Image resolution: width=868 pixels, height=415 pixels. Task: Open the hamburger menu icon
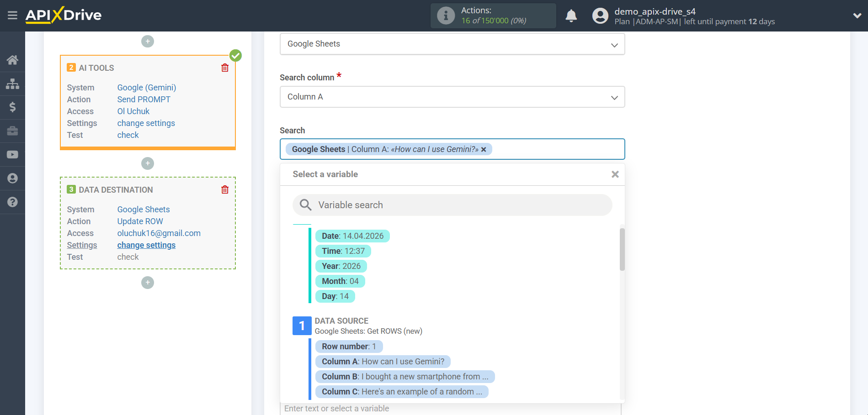12,16
